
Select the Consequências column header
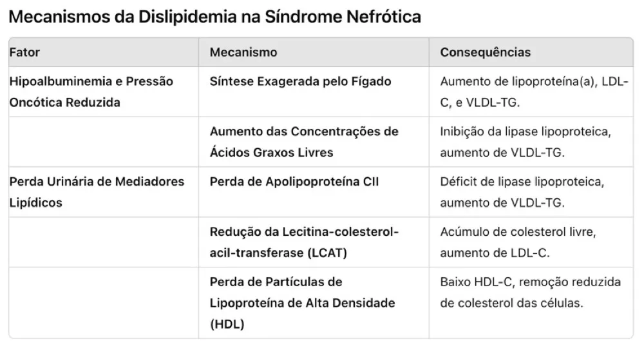486,52
